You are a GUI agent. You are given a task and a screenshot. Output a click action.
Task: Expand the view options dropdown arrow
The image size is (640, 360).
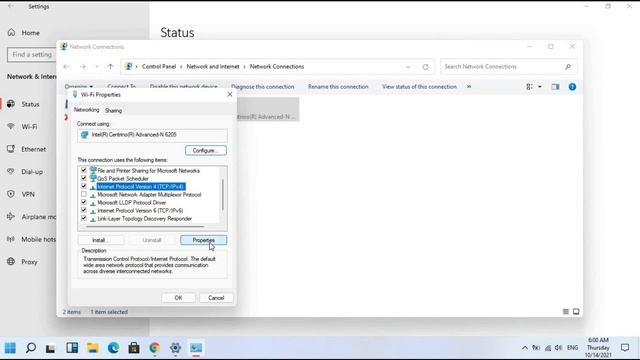[x=540, y=87]
